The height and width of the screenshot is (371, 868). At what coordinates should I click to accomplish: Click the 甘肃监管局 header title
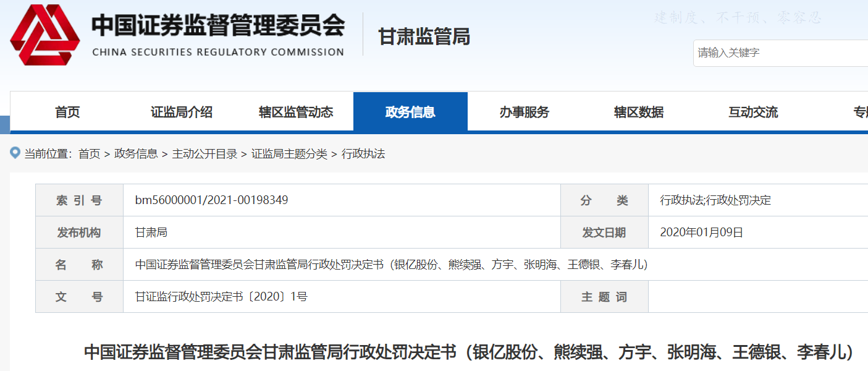coord(424,36)
